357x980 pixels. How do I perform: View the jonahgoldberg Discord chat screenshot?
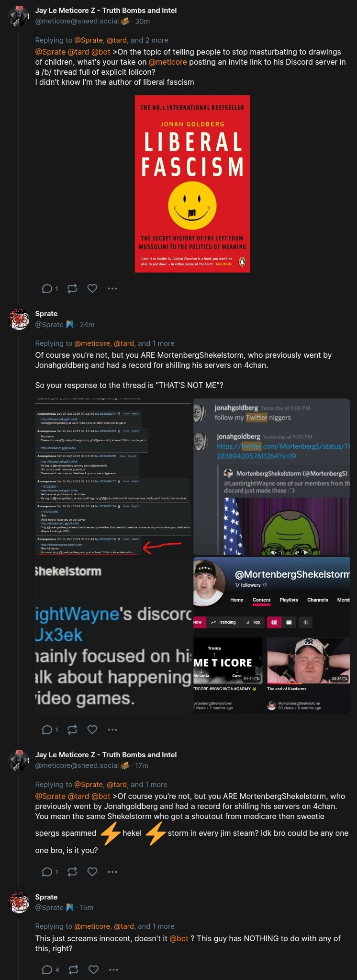pyautogui.click(x=272, y=477)
